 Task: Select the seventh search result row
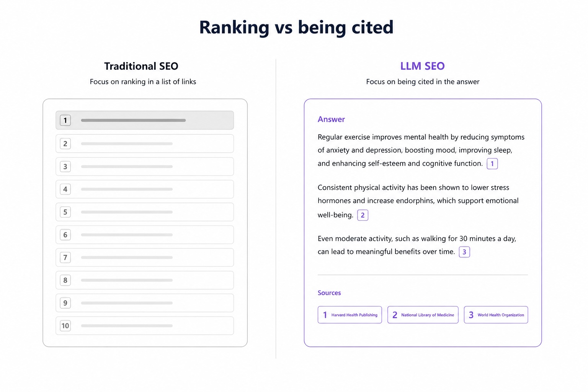145,258
